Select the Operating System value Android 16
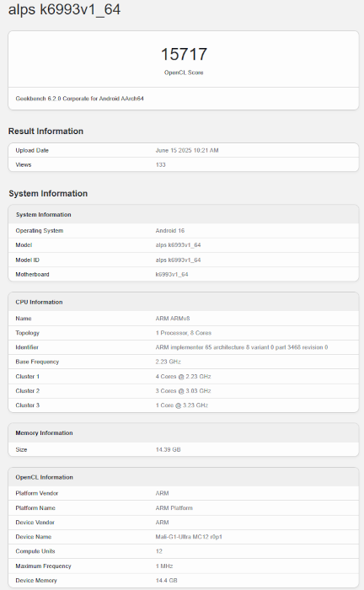This screenshot has height=590, width=364. (170, 231)
